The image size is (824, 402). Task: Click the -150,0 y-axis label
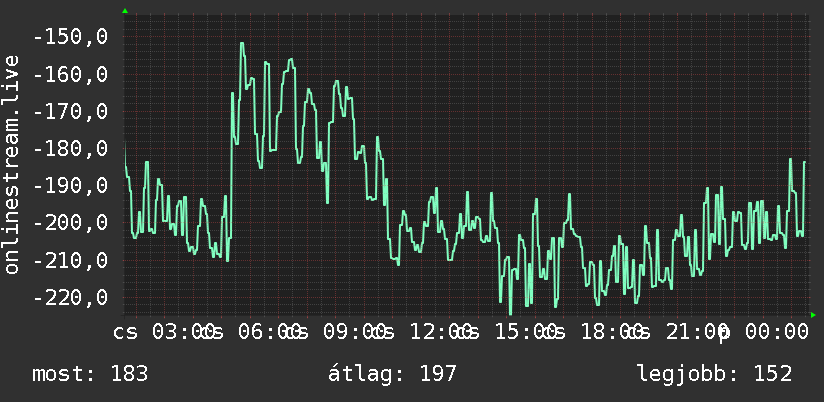71,37
